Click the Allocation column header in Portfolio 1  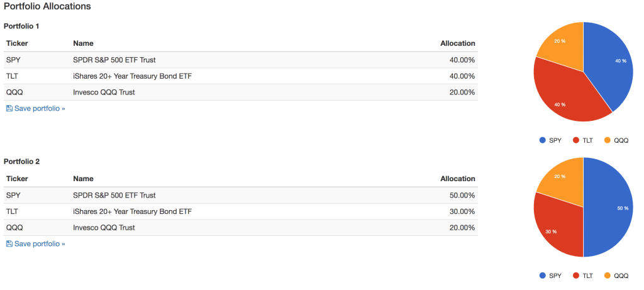pos(458,43)
